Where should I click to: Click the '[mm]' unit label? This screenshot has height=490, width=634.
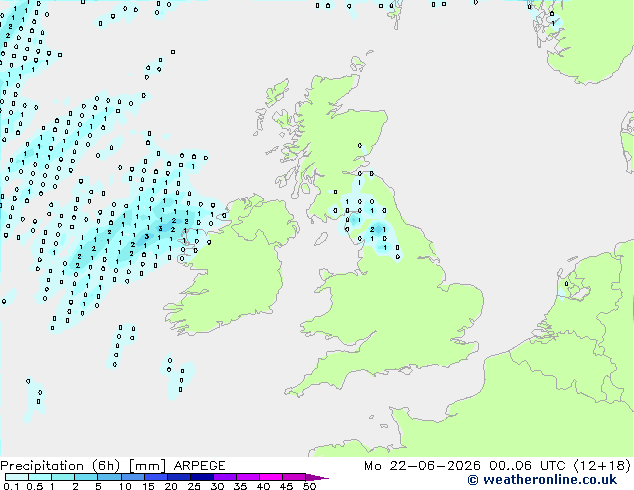(x=147, y=466)
